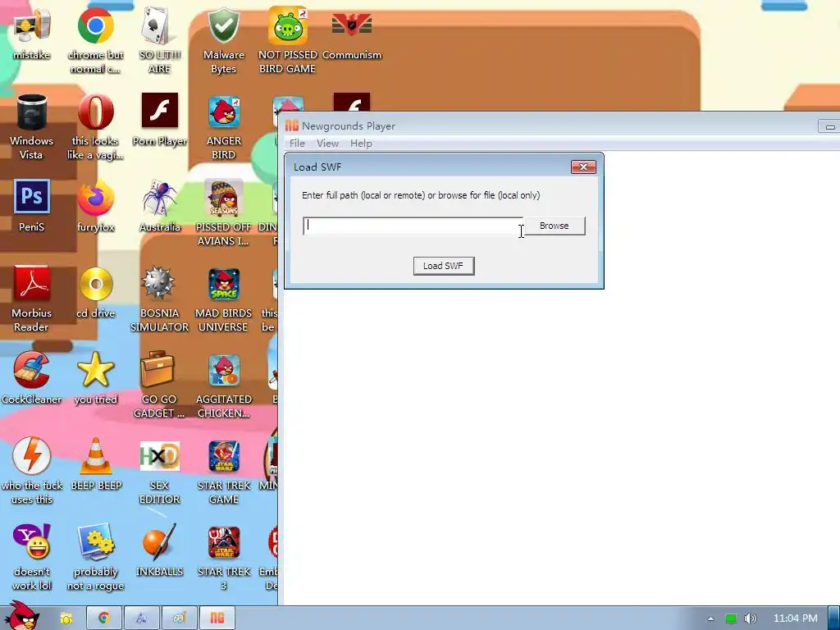Viewport: 840px width, 630px height.
Task: Switch to Newgrounds Player taskbar button
Action: (217, 619)
